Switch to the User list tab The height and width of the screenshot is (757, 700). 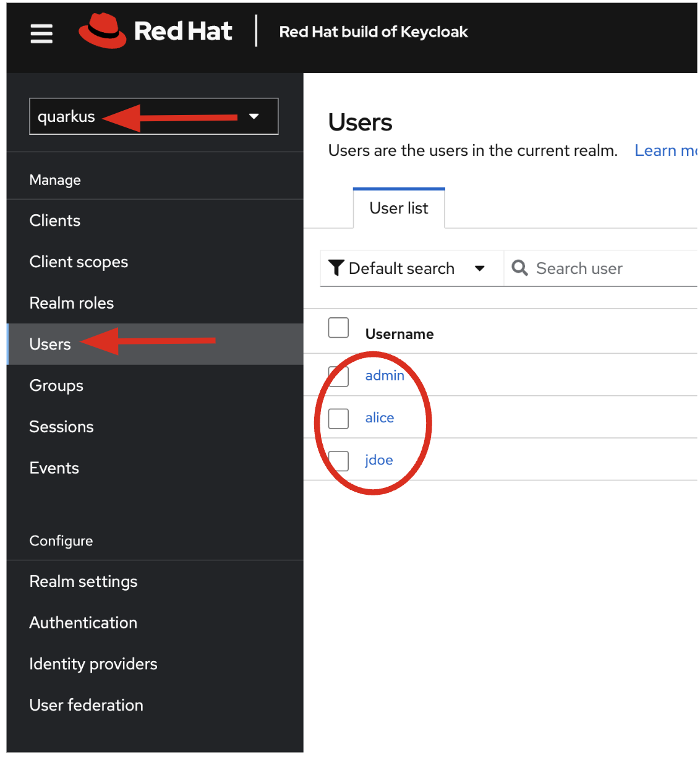[399, 208]
